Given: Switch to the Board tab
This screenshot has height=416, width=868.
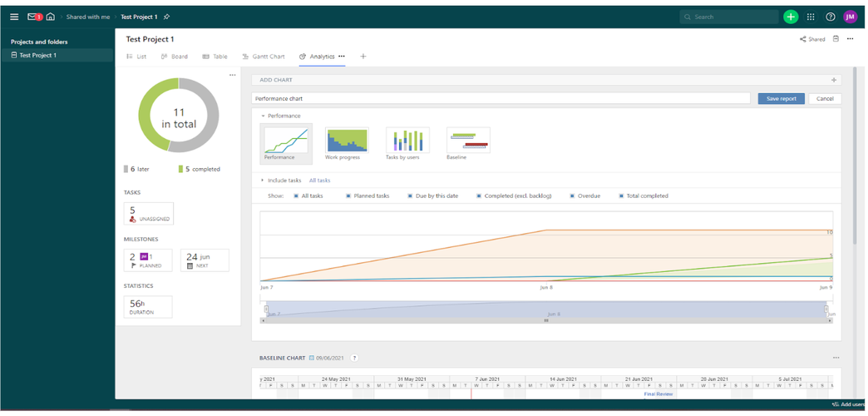Looking at the screenshot, I should point(175,57).
